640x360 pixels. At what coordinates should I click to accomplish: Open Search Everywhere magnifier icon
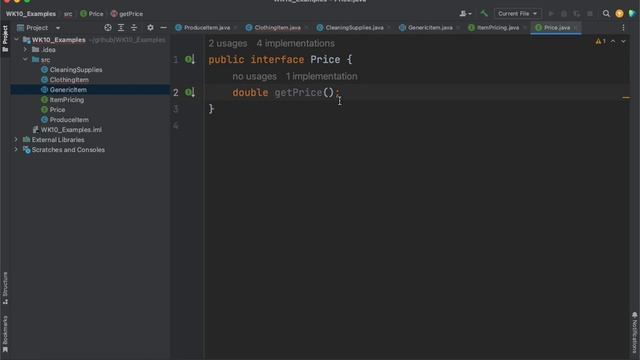[606, 13]
